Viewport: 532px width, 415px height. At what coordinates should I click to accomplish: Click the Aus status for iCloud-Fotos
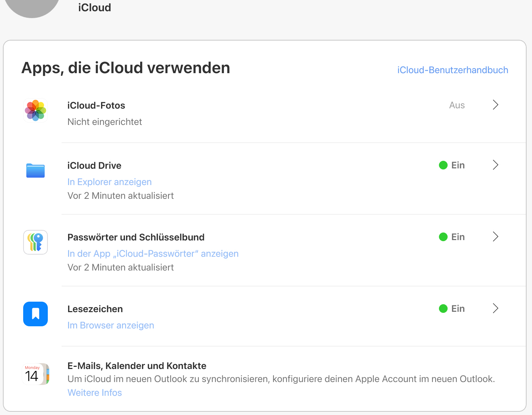coord(457,105)
